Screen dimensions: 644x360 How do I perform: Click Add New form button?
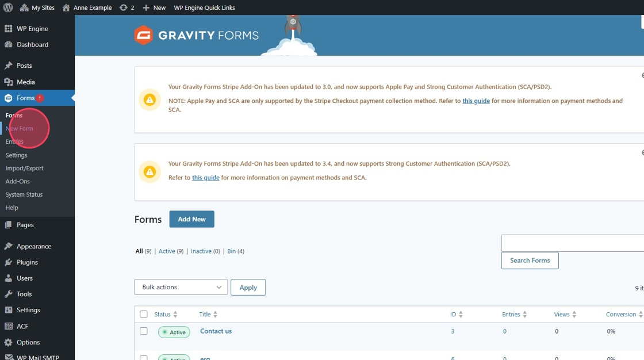(192, 219)
